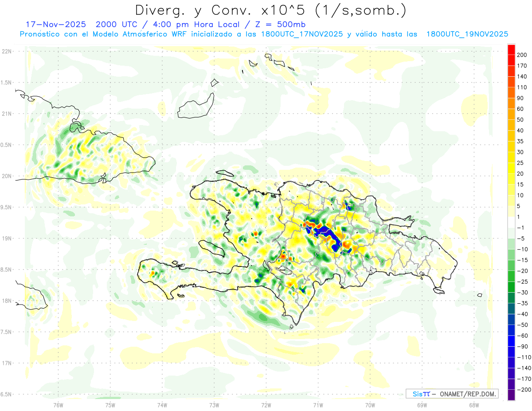Click the '19N' latitude label
The image size is (532, 411).
pyautogui.click(x=6, y=239)
